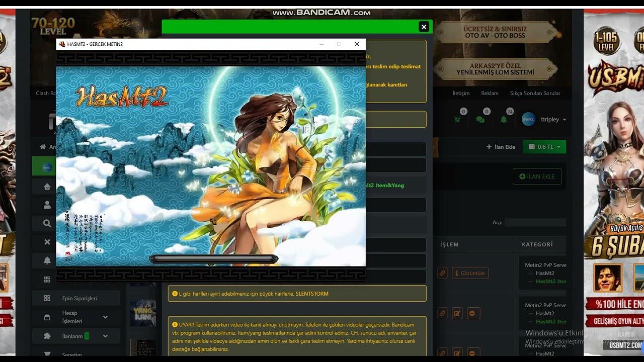Image resolution: width=644 pixels, height=362 pixels.
Task: Click the cart icon beside Sepetim
Action: (47, 354)
